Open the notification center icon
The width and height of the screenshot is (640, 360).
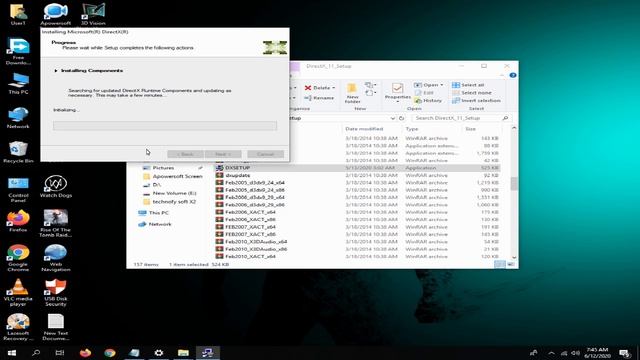click(624, 353)
